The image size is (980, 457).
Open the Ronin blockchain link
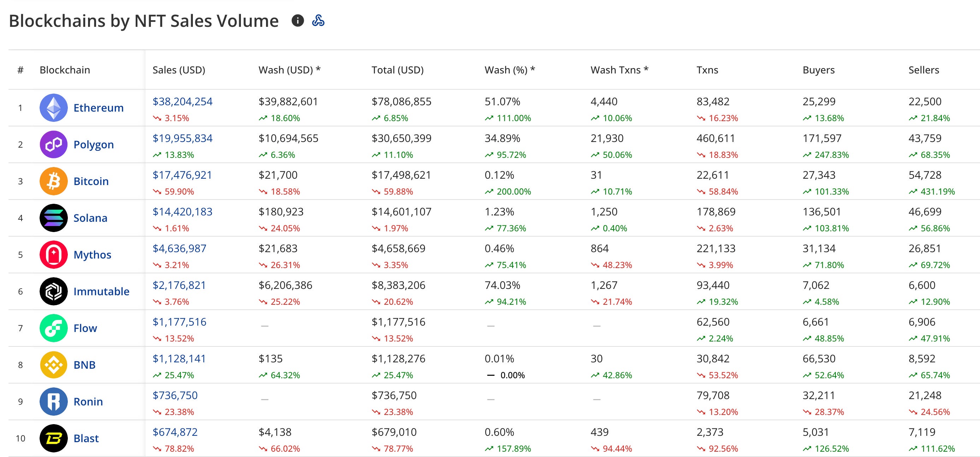pos(88,402)
